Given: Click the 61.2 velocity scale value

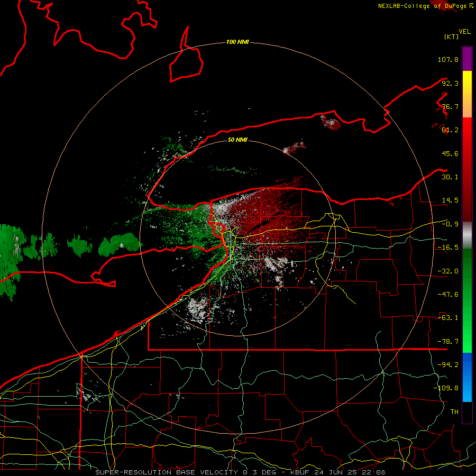Looking at the screenshot, I should (x=450, y=130).
